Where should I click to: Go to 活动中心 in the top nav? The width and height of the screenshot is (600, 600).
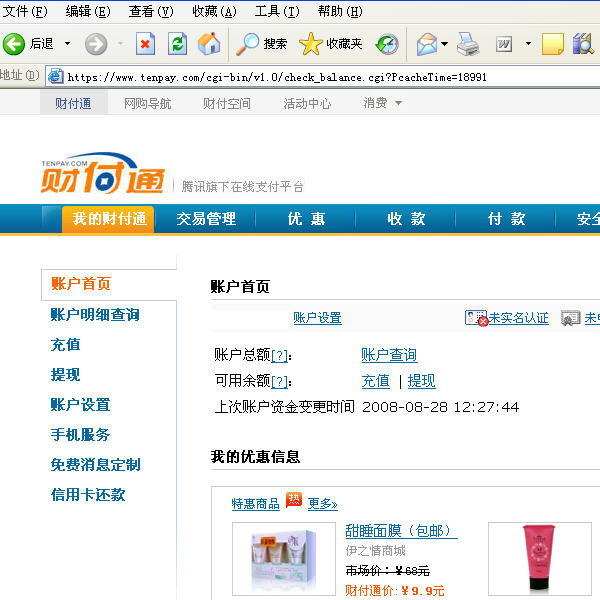click(x=307, y=103)
